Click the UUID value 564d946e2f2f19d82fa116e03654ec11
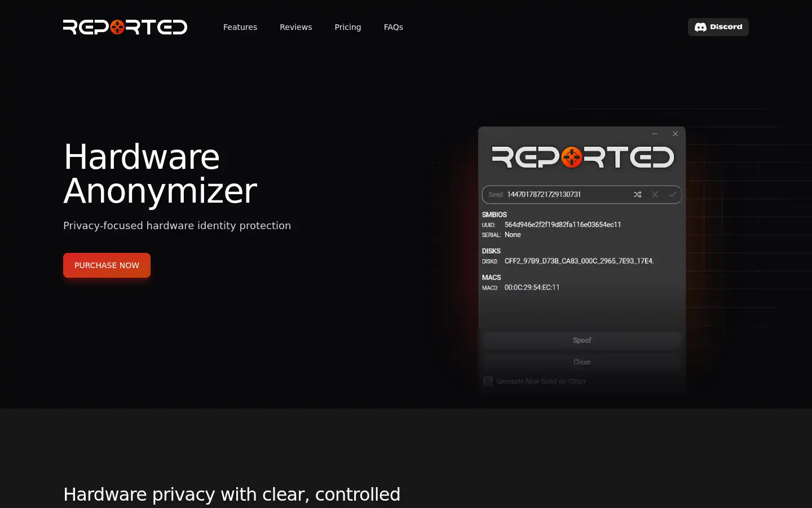 (563, 225)
